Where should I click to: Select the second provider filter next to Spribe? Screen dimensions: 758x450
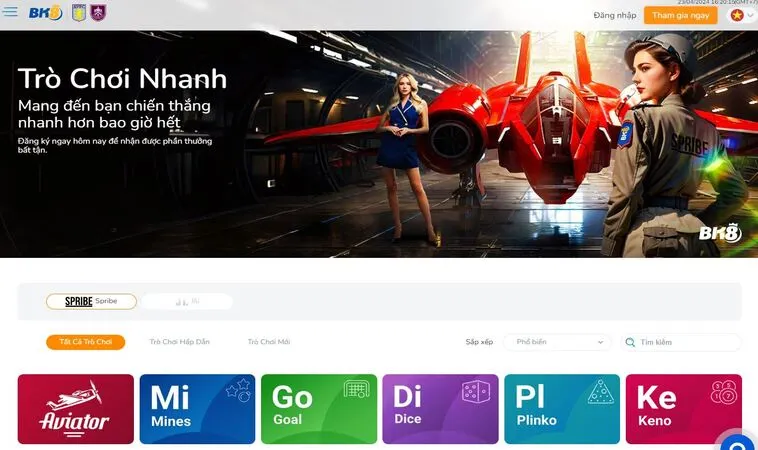[187, 301]
